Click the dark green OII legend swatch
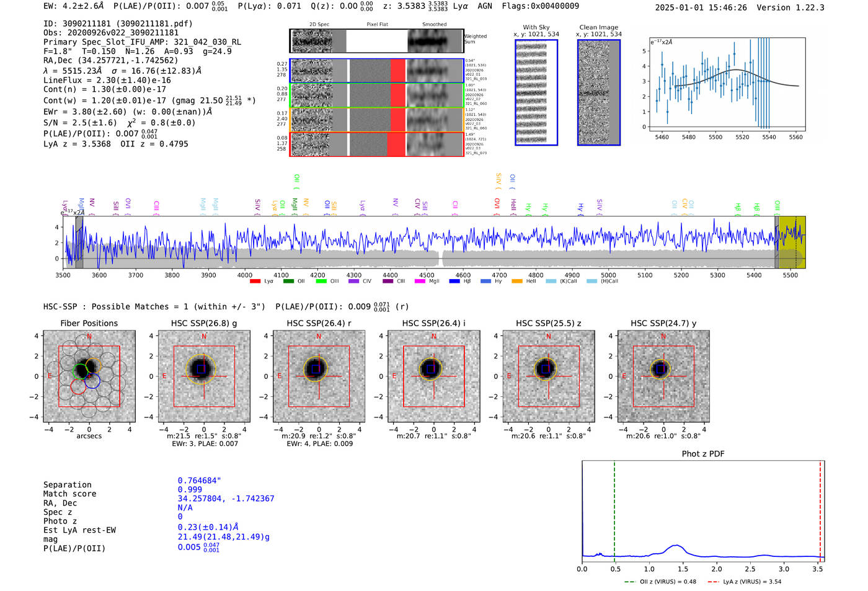The image size is (868, 591). 288,281
